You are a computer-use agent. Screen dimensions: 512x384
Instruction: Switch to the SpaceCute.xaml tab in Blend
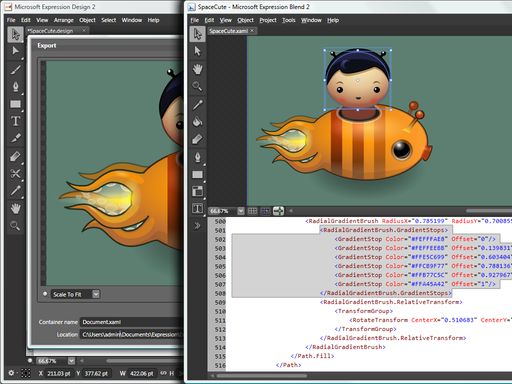(228, 31)
